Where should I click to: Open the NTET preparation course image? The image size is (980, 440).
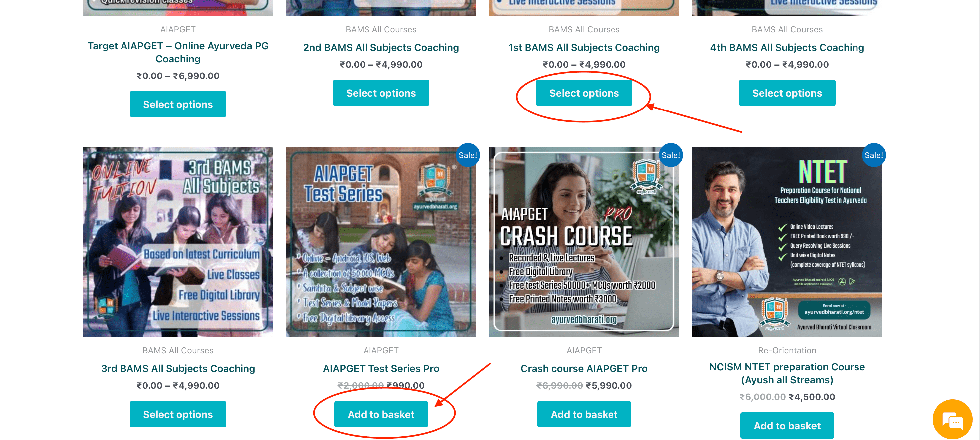[787, 242]
